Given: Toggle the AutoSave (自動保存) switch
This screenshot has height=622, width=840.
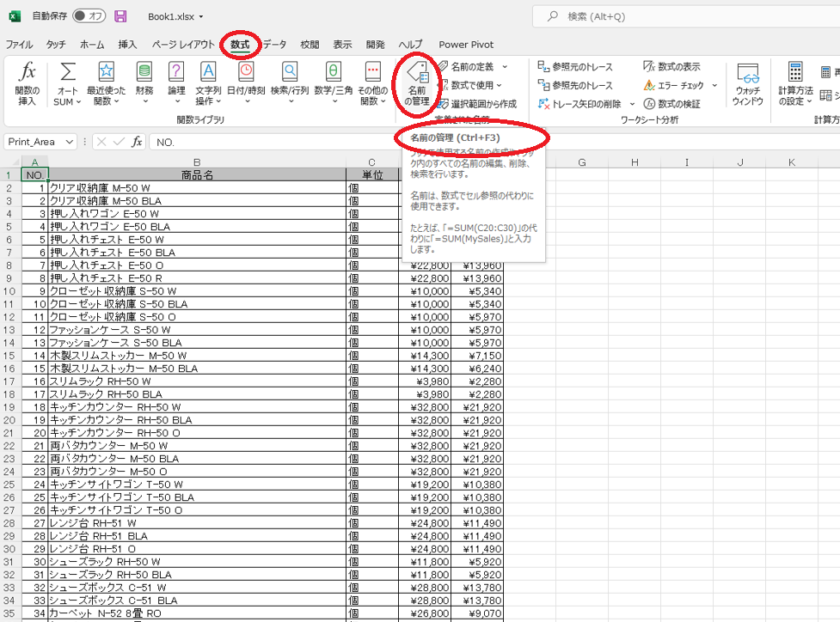Looking at the screenshot, I should point(90,16).
